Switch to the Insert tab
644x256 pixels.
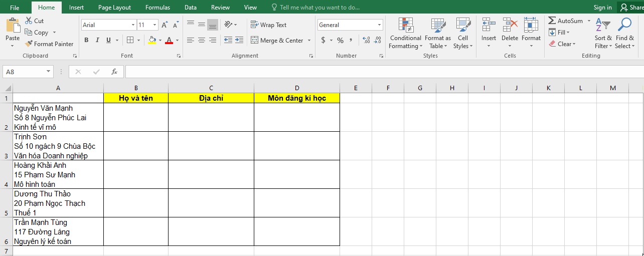point(77,8)
